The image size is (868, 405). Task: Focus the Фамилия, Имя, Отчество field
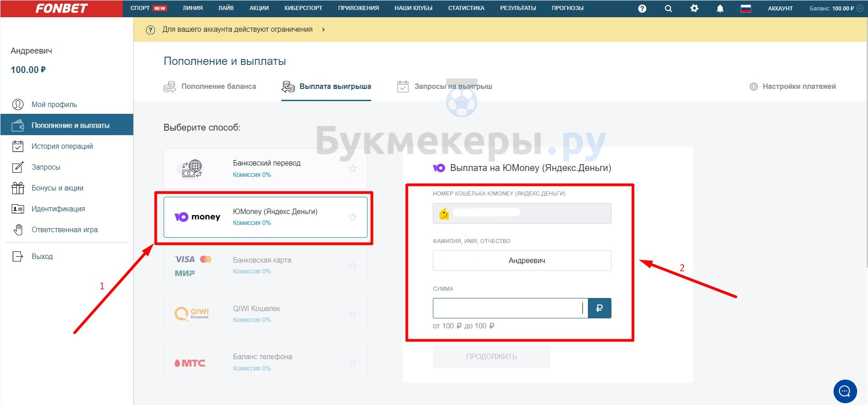coord(522,261)
